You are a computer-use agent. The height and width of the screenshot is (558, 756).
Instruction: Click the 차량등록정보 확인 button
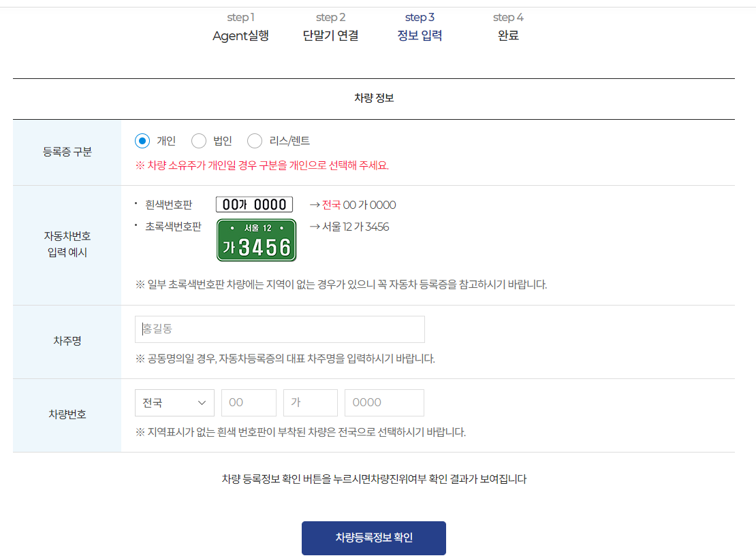(374, 538)
